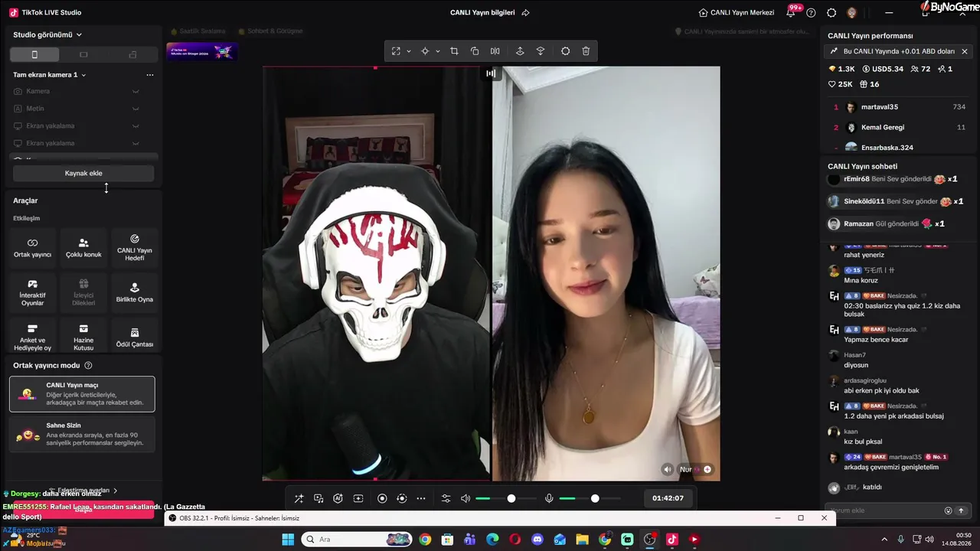Delete the selected source with the trash icon

(x=586, y=51)
